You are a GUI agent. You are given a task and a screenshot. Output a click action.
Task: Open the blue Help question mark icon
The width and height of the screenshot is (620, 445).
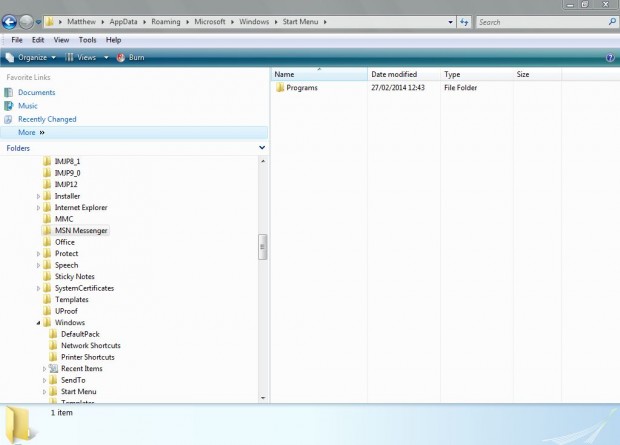pyautogui.click(x=610, y=58)
